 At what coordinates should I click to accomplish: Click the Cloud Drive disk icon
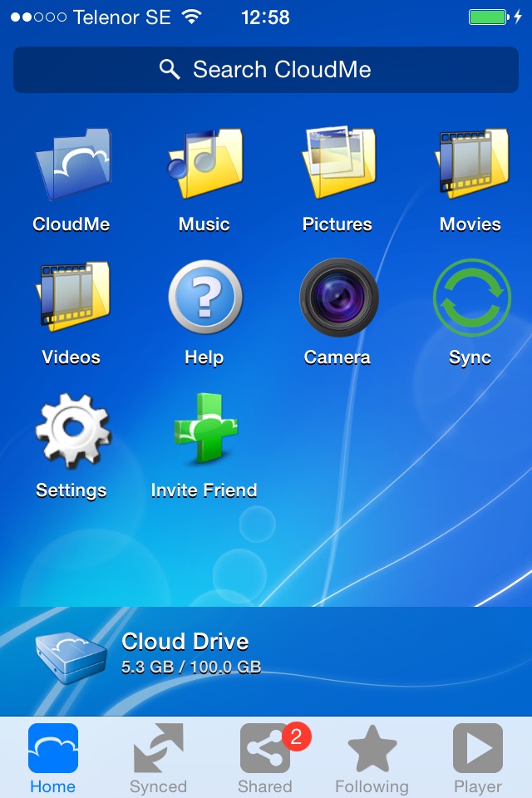point(71,658)
